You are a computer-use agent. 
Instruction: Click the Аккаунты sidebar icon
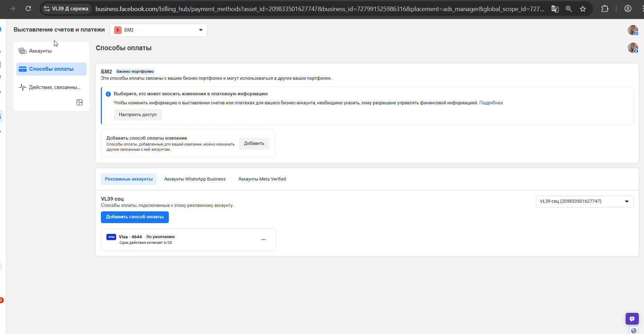click(x=23, y=51)
